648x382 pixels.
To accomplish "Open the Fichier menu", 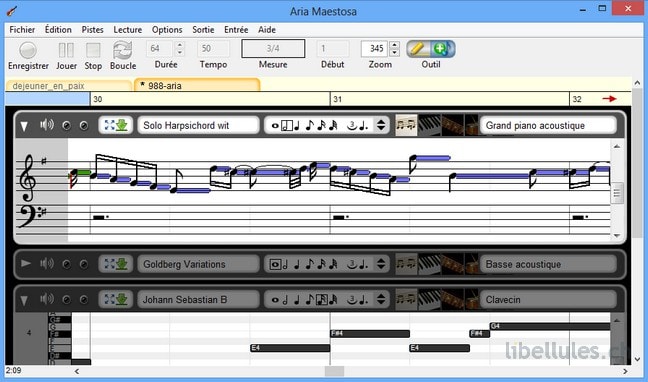I will 22,30.
